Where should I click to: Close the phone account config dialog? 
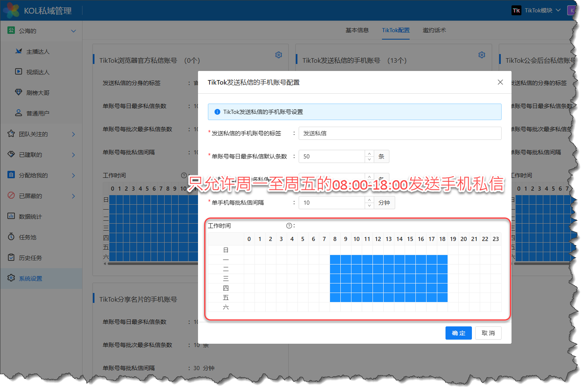pos(500,82)
